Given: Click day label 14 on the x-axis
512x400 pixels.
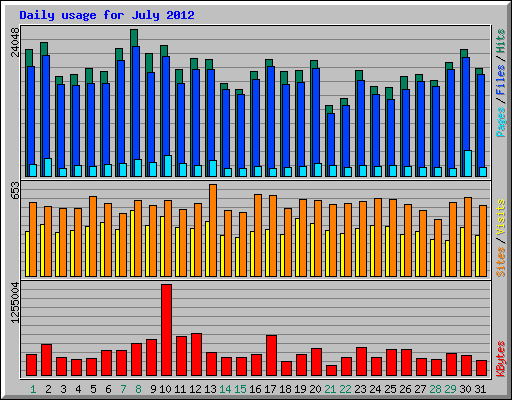Looking at the screenshot, I should point(225,389).
